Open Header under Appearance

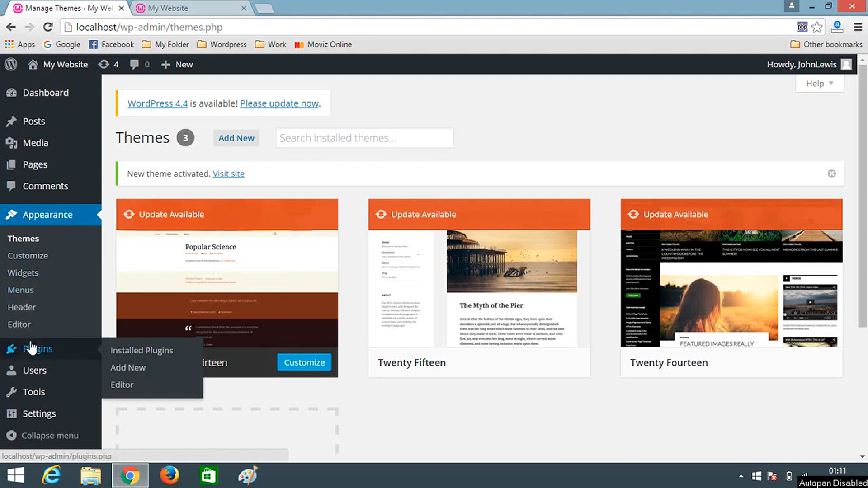pos(21,307)
